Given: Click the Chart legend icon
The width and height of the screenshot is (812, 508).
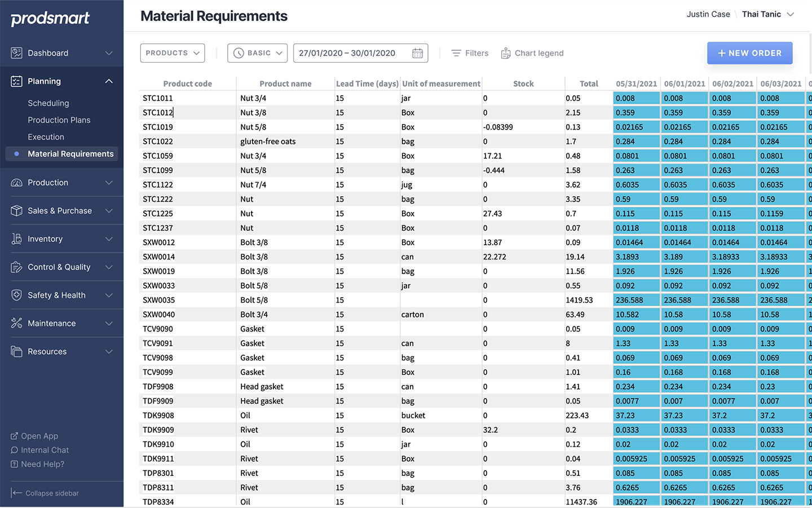Looking at the screenshot, I should pos(506,53).
